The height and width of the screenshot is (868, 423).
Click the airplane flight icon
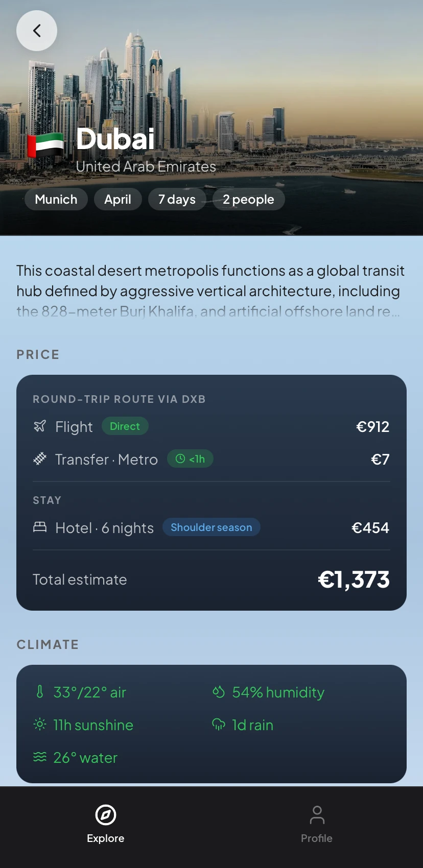tap(40, 426)
